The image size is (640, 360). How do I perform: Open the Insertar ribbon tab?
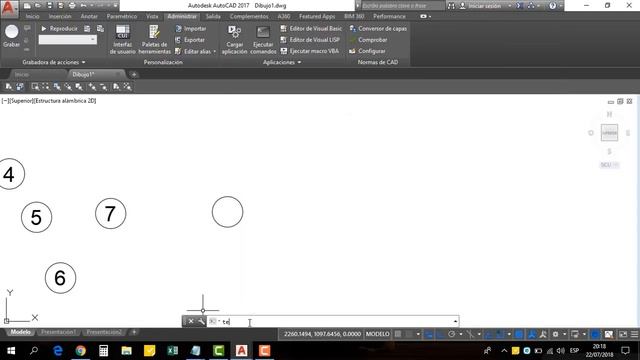[60, 16]
